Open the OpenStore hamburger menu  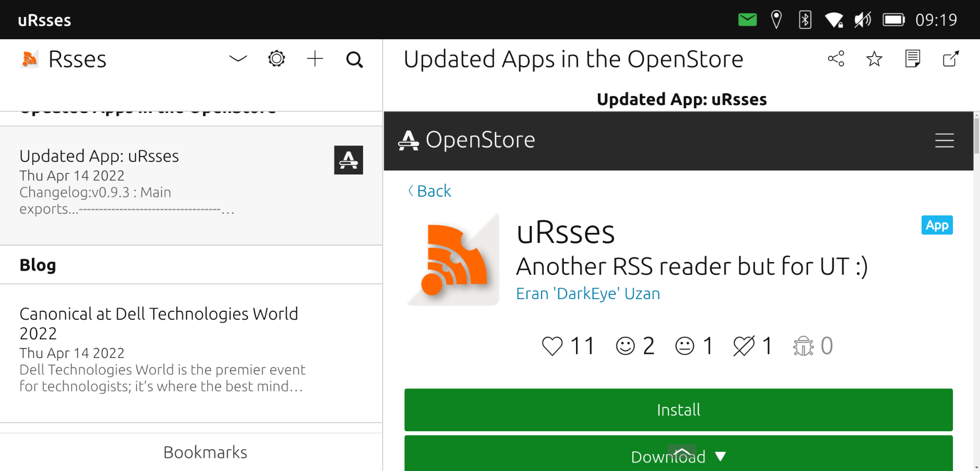point(944,141)
